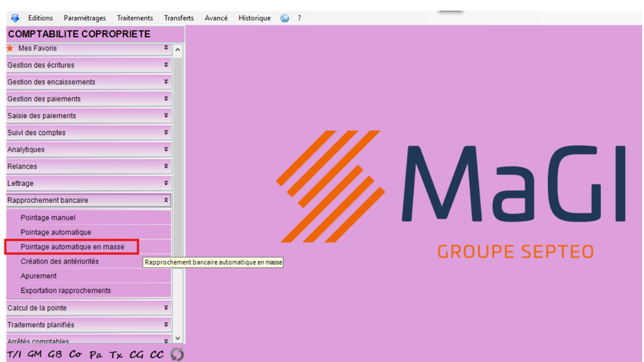
Task: Click the CG shortcut icon
Action: click(137, 354)
